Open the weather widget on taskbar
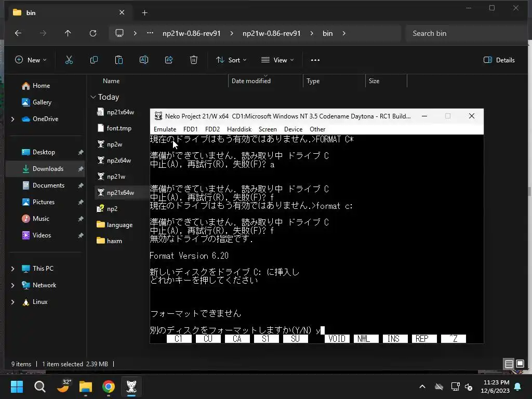The width and height of the screenshot is (532, 399). [63, 386]
